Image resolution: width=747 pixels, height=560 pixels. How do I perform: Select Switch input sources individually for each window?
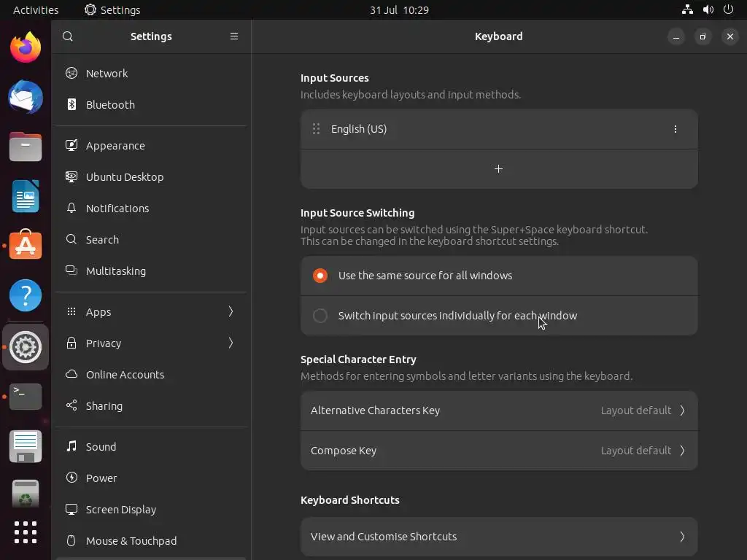pos(320,316)
